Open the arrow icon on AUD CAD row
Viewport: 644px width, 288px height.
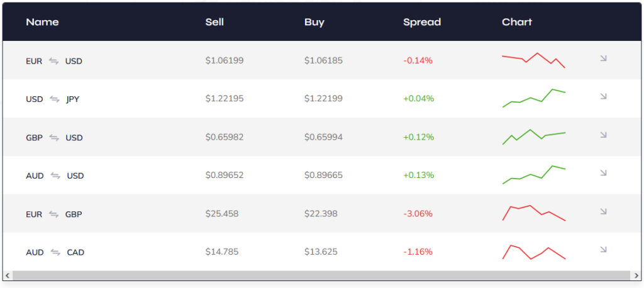click(603, 250)
